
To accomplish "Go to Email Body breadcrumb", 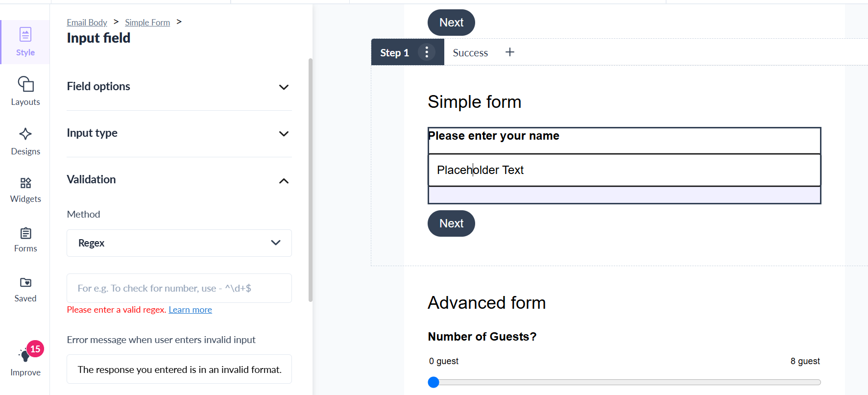I will [x=87, y=23].
